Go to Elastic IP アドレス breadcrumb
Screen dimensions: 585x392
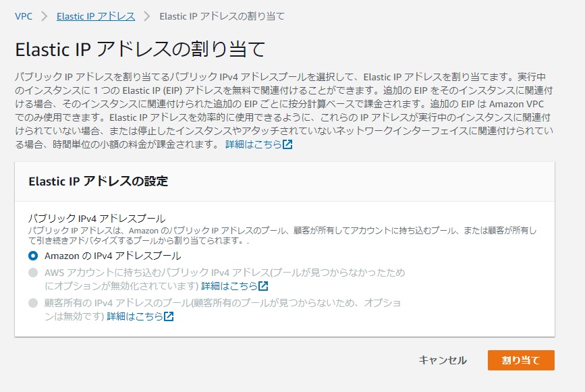click(x=96, y=16)
